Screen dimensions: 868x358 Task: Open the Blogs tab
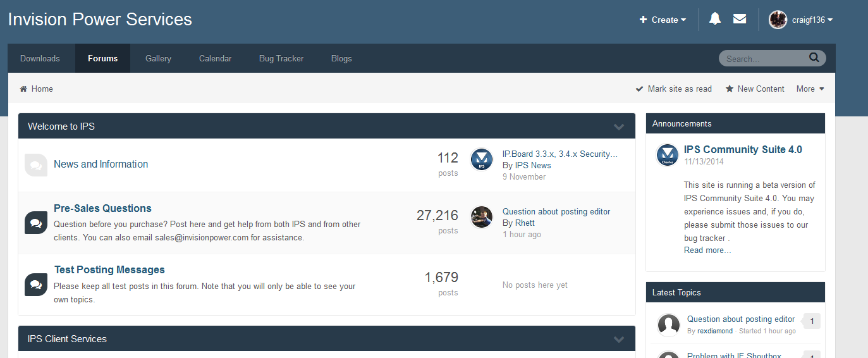pyautogui.click(x=341, y=58)
